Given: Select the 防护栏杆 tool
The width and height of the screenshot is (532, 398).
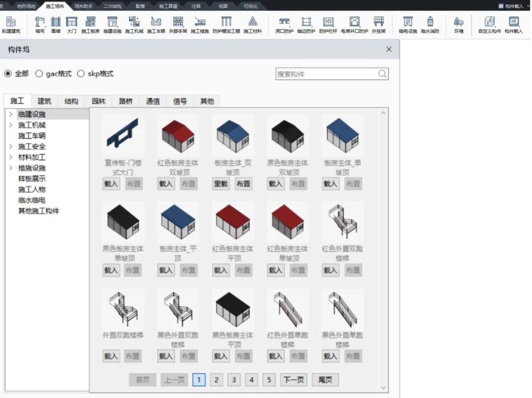Looking at the screenshot, I should tap(328, 25).
